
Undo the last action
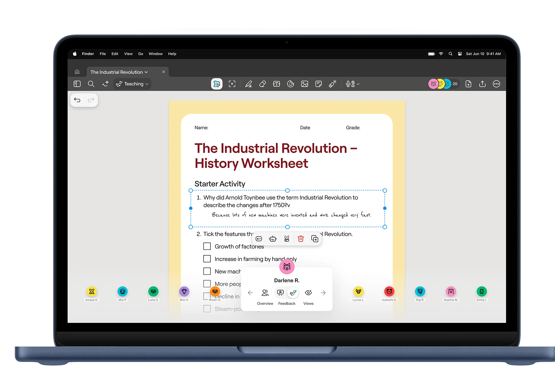[77, 100]
